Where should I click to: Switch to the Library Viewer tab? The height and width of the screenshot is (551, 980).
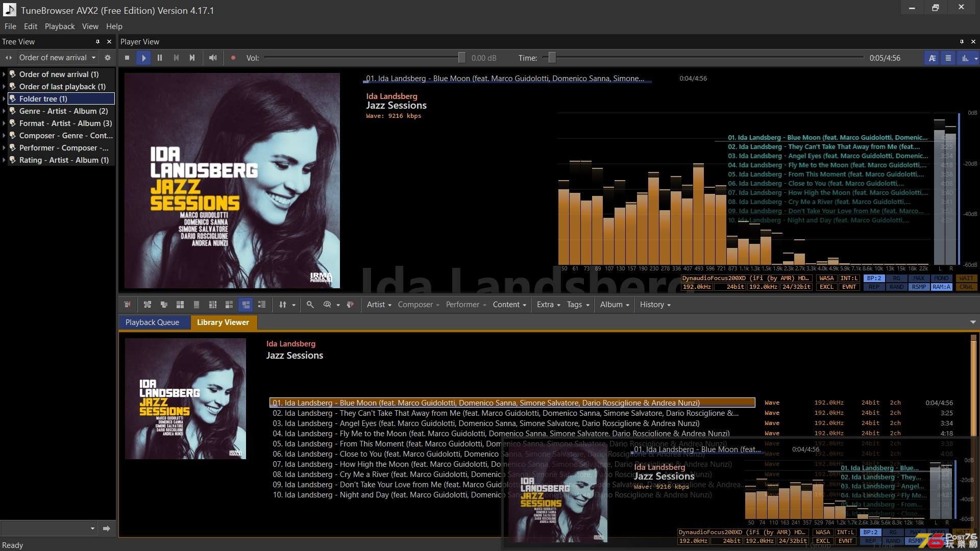[223, 322]
